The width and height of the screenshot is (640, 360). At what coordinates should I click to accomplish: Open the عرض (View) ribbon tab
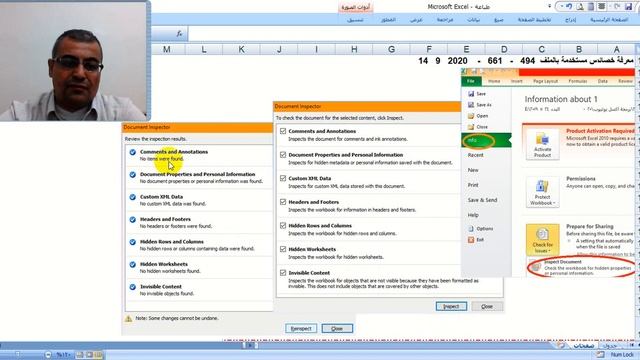click(416, 20)
